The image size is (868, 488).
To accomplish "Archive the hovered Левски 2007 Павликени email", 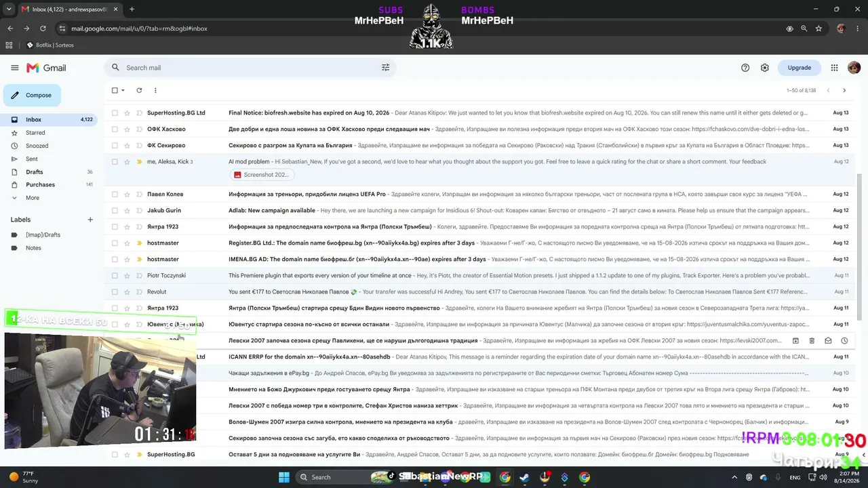I will tap(795, 341).
